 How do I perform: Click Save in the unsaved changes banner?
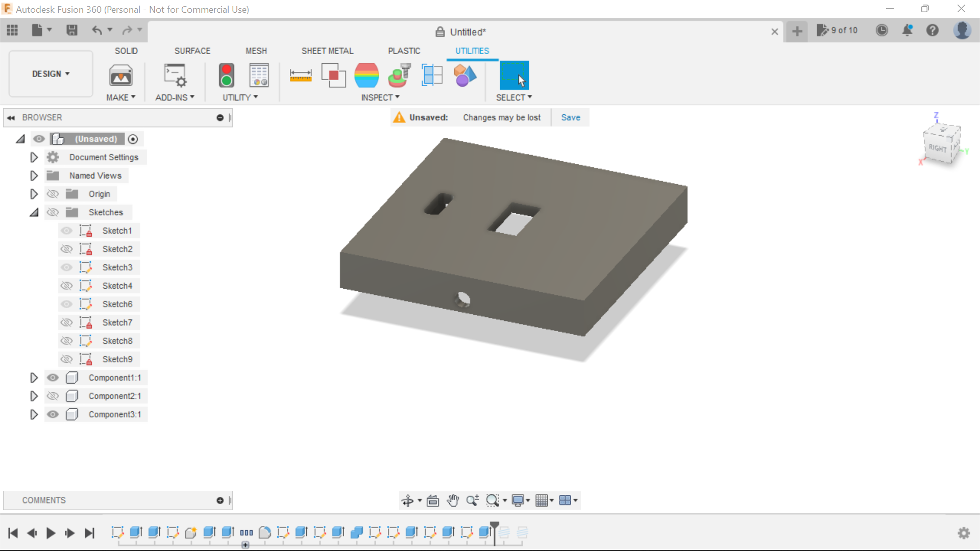pyautogui.click(x=570, y=117)
